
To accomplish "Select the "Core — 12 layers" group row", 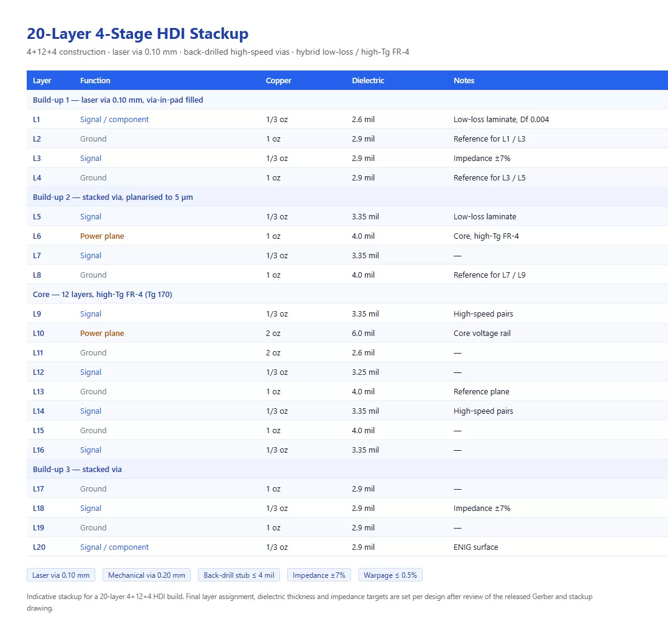I will pos(347,294).
